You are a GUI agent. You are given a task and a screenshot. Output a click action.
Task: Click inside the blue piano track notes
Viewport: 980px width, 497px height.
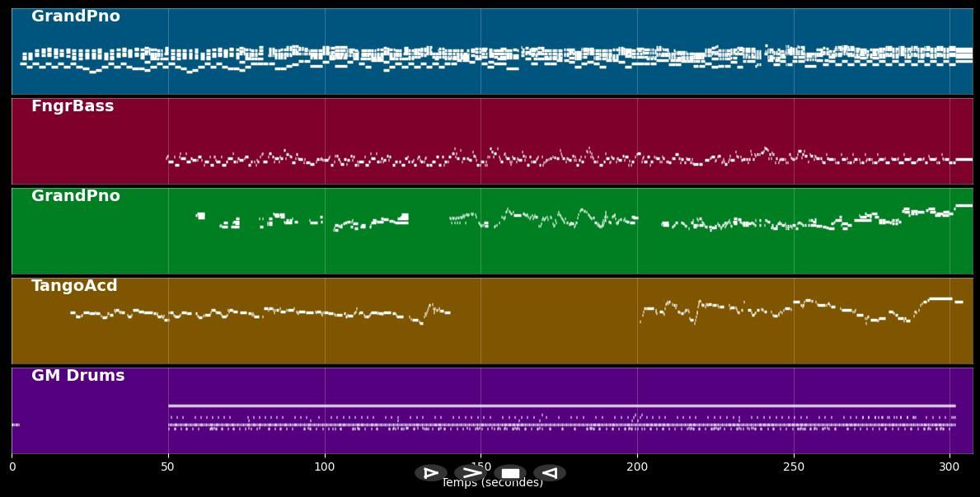(x=495, y=56)
